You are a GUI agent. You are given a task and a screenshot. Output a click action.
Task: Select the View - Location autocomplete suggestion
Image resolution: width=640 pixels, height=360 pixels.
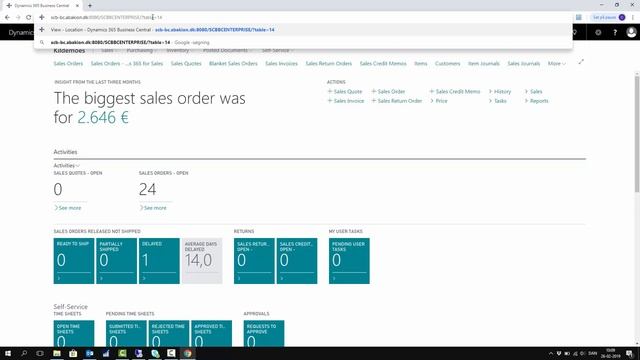[x=303, y=30]
